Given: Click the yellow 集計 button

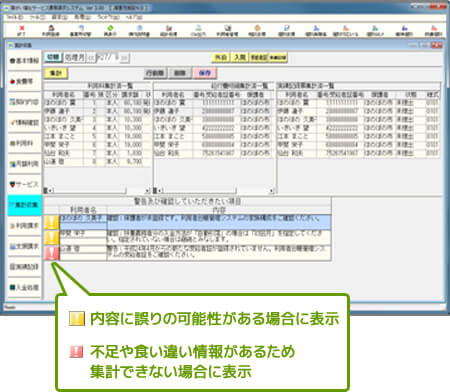Looking at the screenshot, I should click(x=56, y=73).
